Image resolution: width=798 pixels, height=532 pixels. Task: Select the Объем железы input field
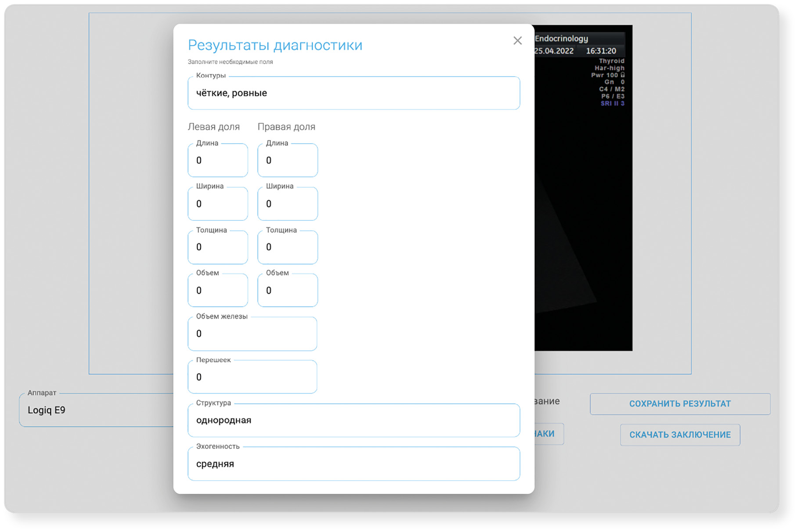pos(252,334)
